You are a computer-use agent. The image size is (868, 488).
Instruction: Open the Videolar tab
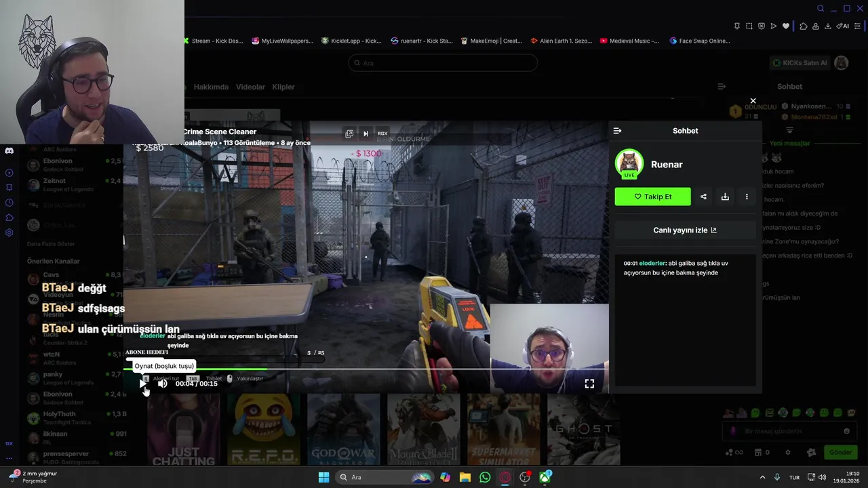pyautogui.click(x=250, y=87)
